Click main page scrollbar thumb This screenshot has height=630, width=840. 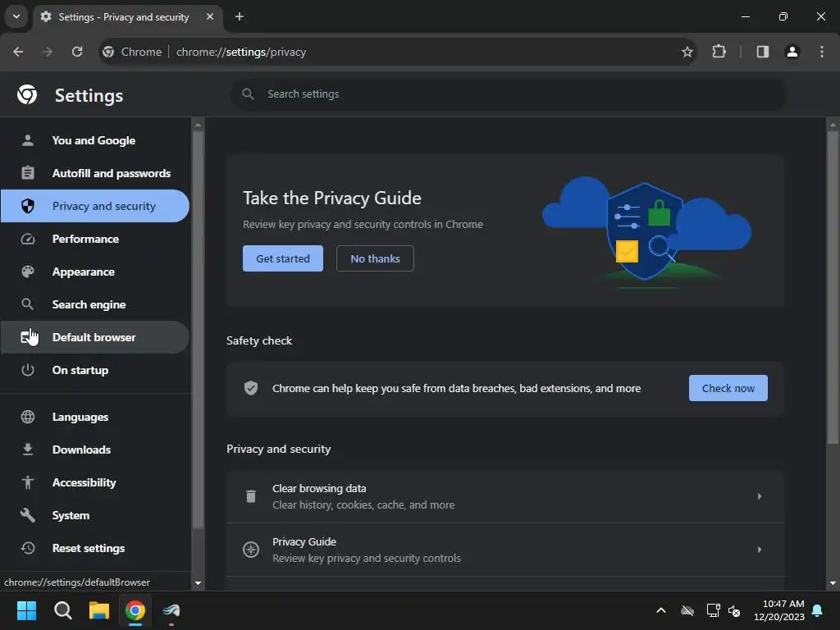(833, 286)
